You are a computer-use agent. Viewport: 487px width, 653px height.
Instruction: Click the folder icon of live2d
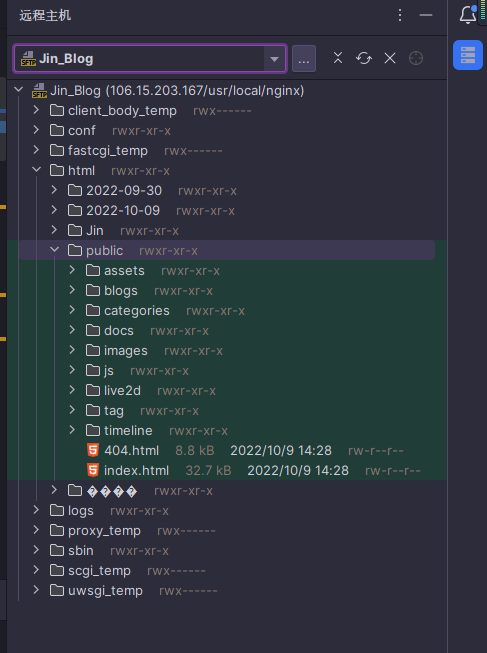(x=93, y=390)
